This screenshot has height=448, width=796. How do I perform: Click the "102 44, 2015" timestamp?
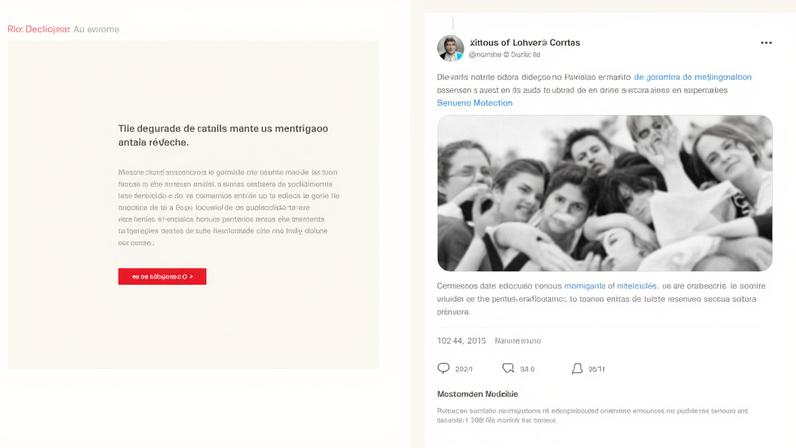click(x=461, y=340)
